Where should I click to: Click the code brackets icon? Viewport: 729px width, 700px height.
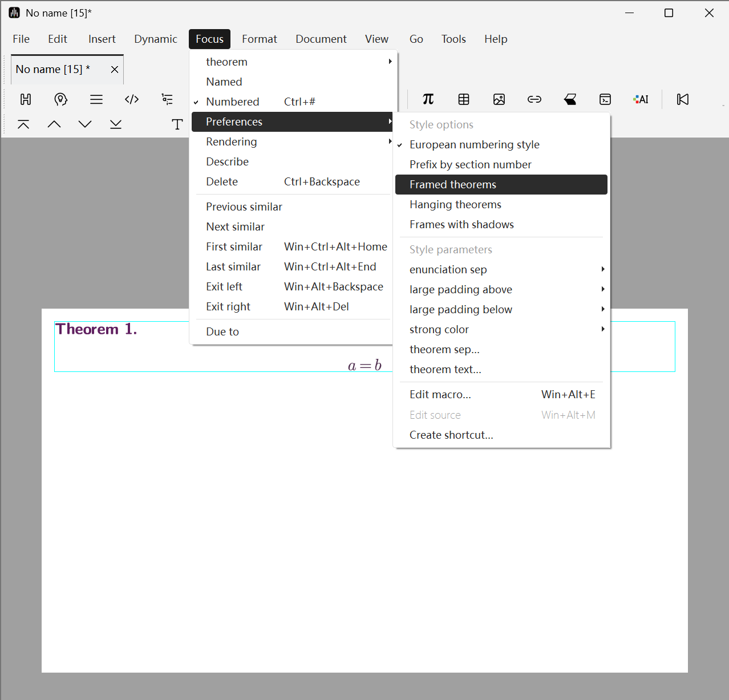[132, 99]
